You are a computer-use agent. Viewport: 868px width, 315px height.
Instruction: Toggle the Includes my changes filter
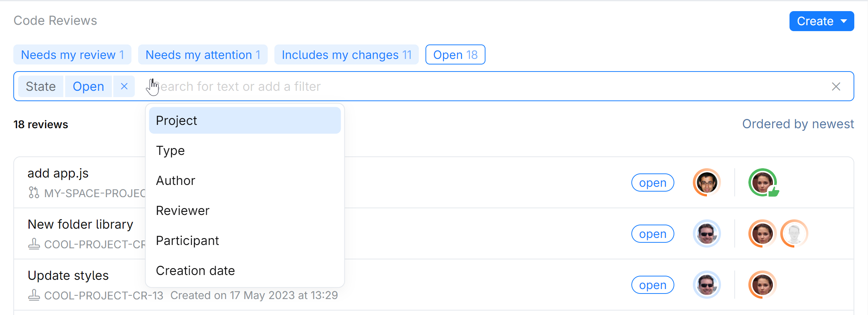click(x=346, y=54)
